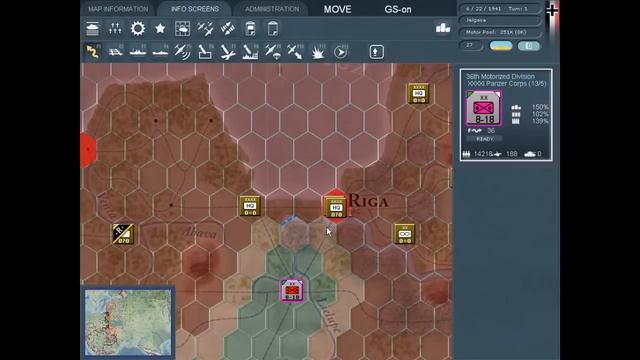Click the HQ counter in northeast corner
The height and width of the screenshot is (360, 640).
pyautogui.click(x=418, y=93)
